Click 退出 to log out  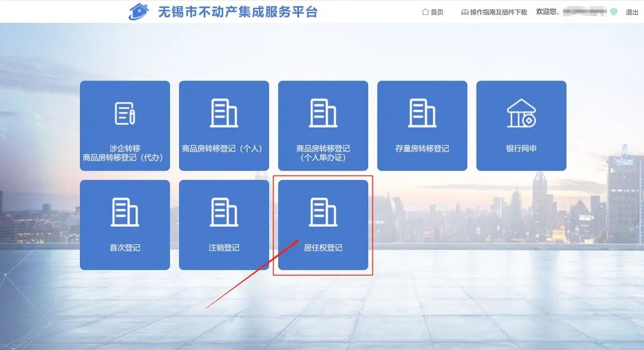[x=632, y=13]
